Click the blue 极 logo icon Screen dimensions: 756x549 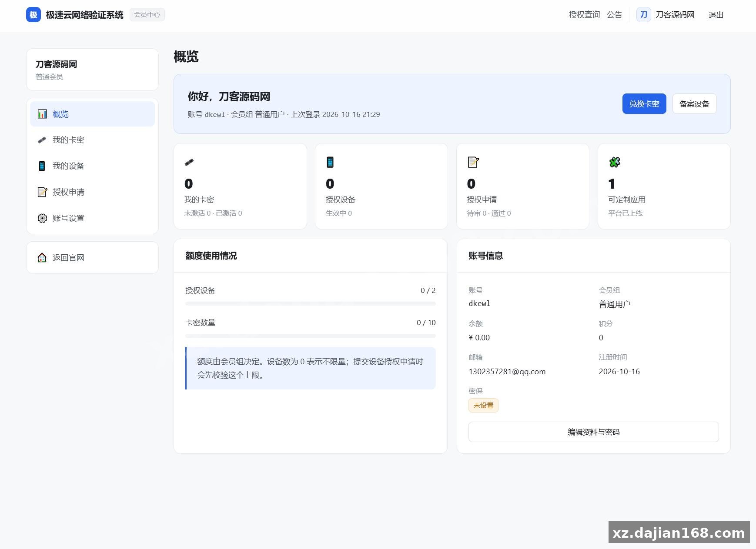coord(33,15)
